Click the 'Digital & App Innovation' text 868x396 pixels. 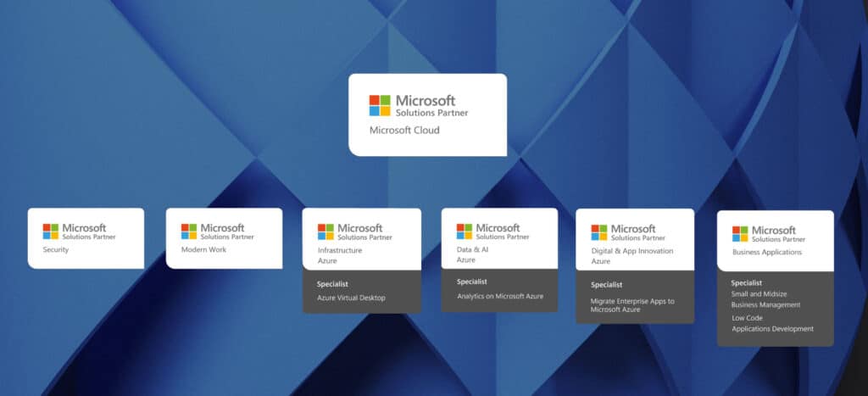[x=632, y=251]
